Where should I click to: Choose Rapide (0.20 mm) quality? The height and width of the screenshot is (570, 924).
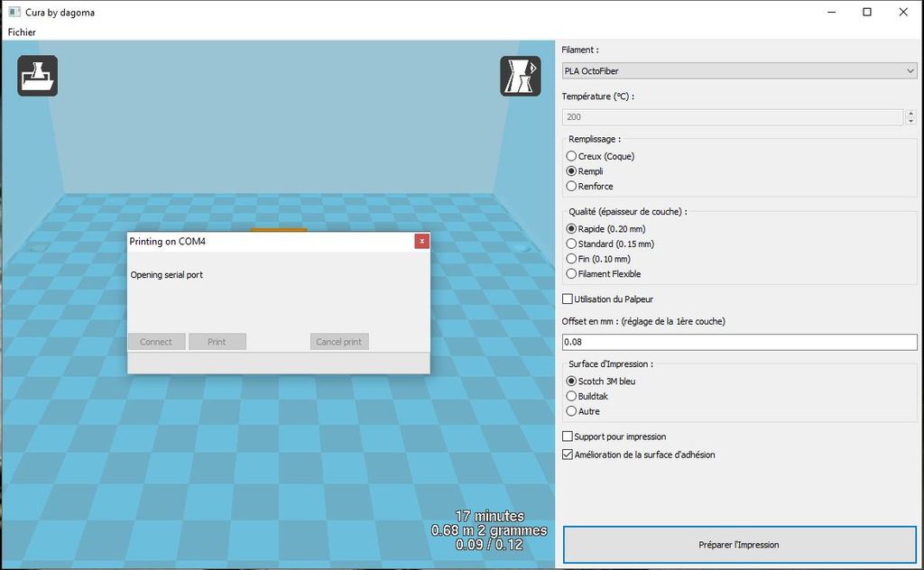[x=605, y=228]
